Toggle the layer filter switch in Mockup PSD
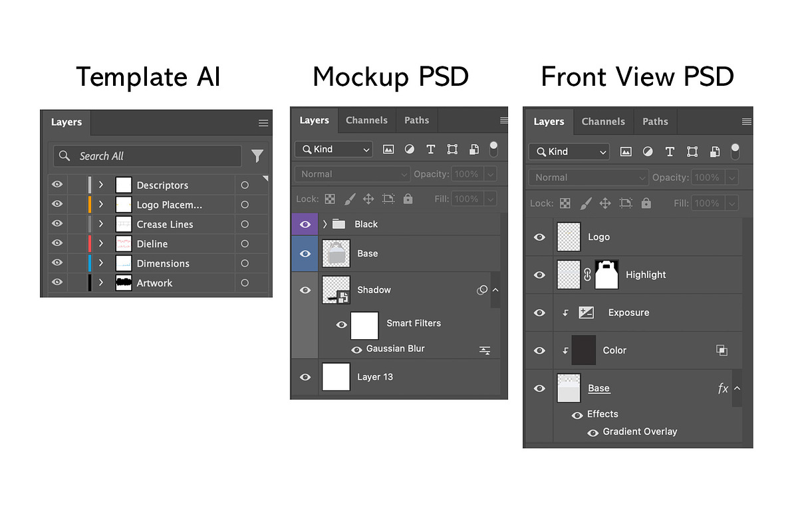The height and width of the screenshot is (532, 798). 493,149
